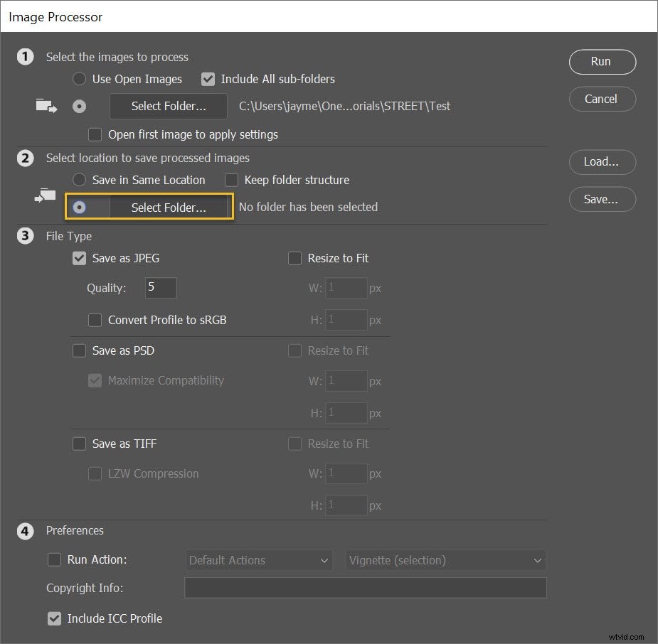658x644 pixels.
Task: Click the Save... settings button
Action: [602, 199]
